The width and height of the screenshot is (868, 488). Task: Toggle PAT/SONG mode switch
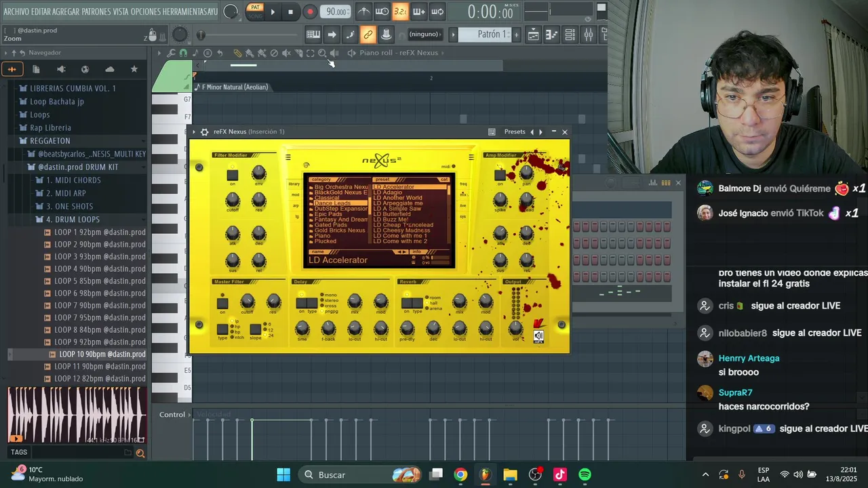tap(255, 12)
